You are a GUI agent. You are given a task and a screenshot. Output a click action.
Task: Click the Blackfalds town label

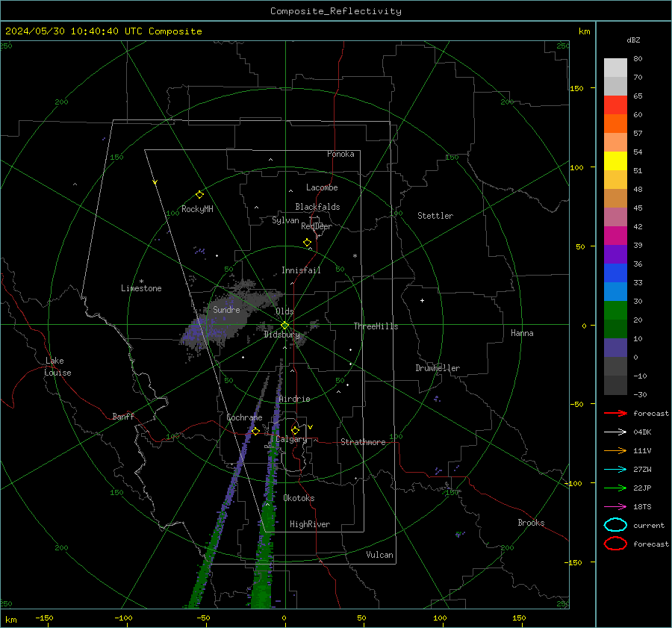point(317,207)
